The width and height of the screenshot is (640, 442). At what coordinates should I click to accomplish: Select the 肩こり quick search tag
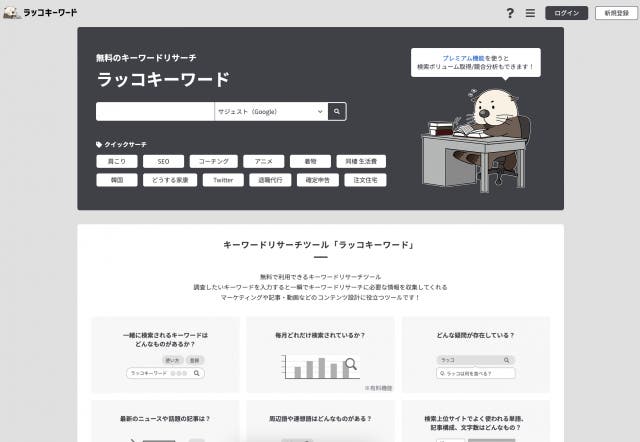tap(117, 161)
